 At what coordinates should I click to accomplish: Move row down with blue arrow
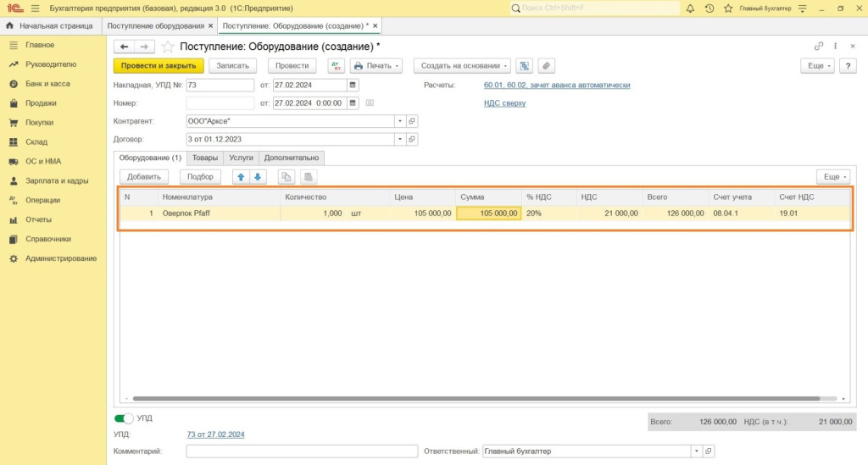click(259, 177)
